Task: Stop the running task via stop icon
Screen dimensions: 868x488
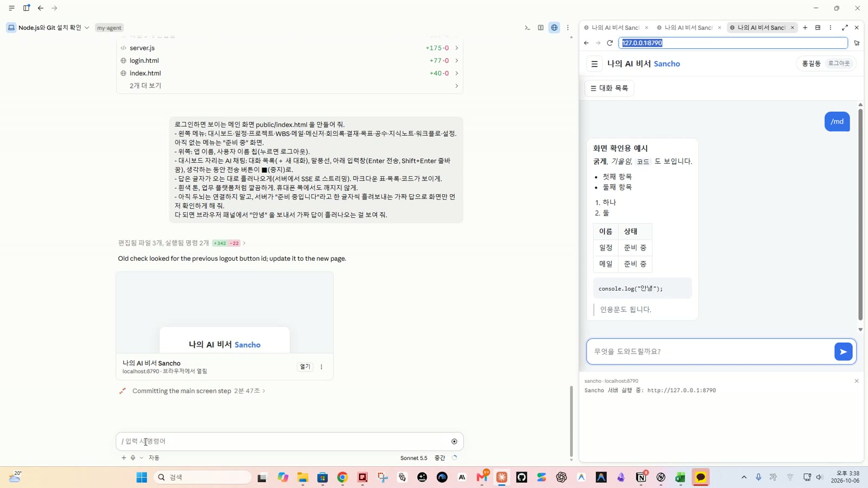Action: click(x=454, y=441)
